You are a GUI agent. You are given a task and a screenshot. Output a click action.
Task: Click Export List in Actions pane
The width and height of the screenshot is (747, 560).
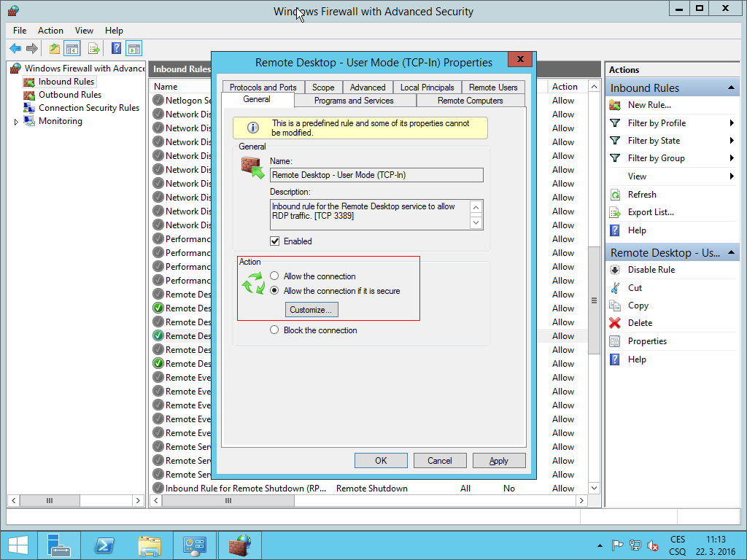(x=651, y=212)
